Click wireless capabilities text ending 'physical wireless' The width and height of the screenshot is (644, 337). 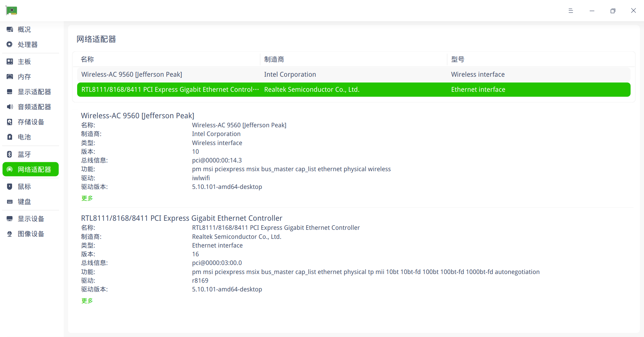pos(291,169)
